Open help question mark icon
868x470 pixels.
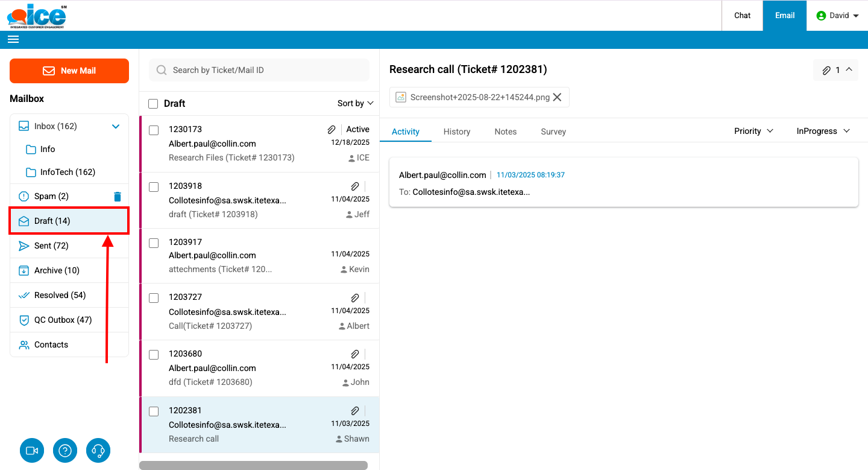[x=65, y=451]
